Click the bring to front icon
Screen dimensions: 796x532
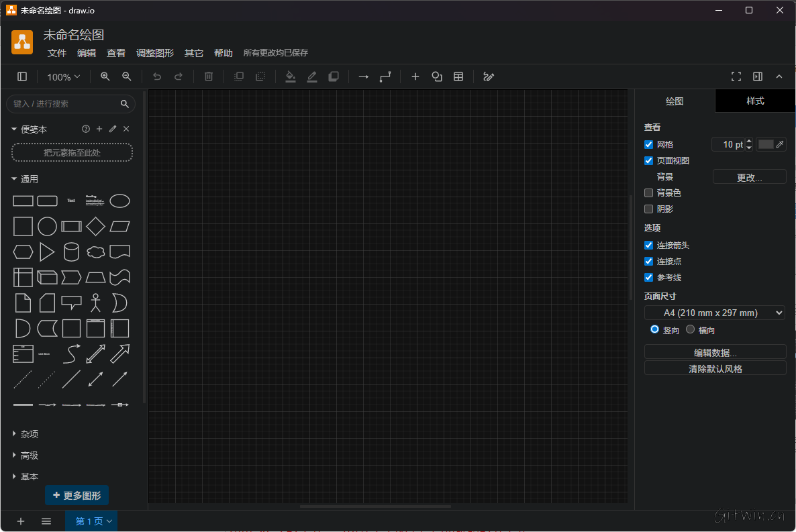click(238, 76)
